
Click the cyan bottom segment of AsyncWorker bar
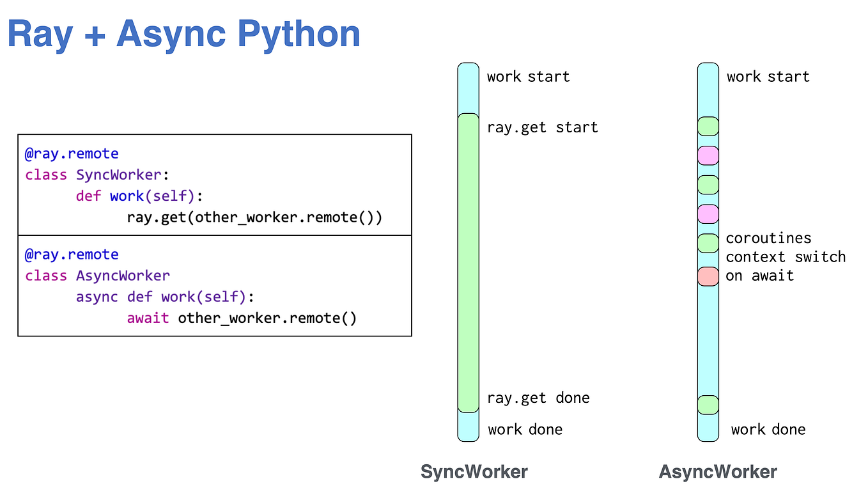tap(708, 428)
